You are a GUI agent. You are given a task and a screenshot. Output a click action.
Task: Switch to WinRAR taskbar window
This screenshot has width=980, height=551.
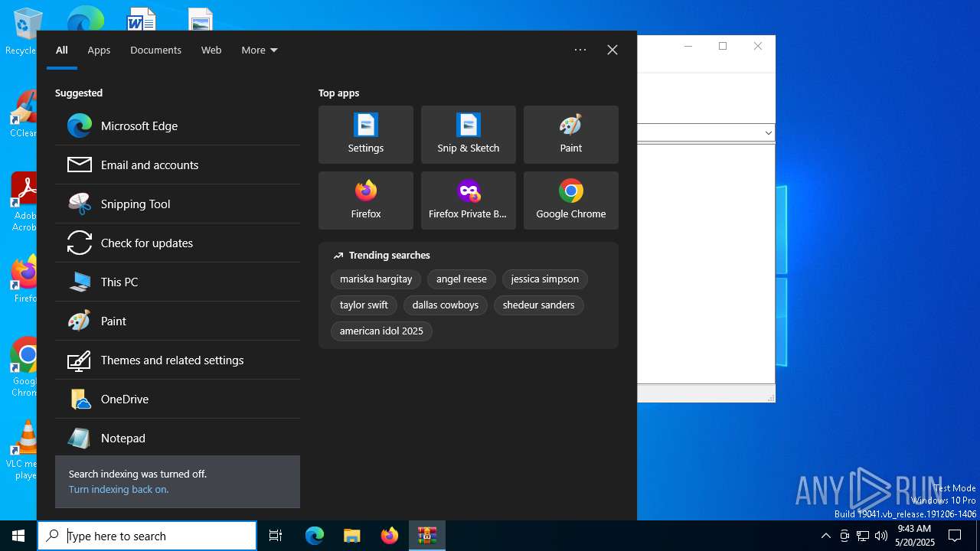point(427,536)
